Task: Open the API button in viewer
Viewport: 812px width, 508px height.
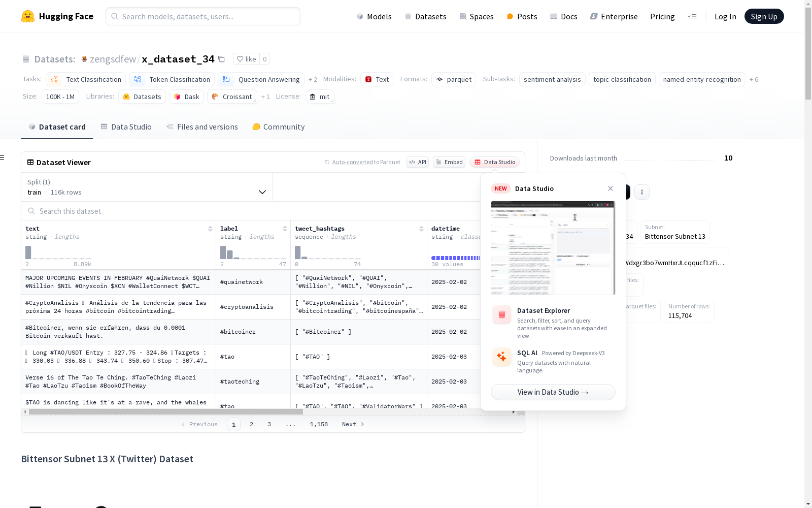Action: [418, 162]
